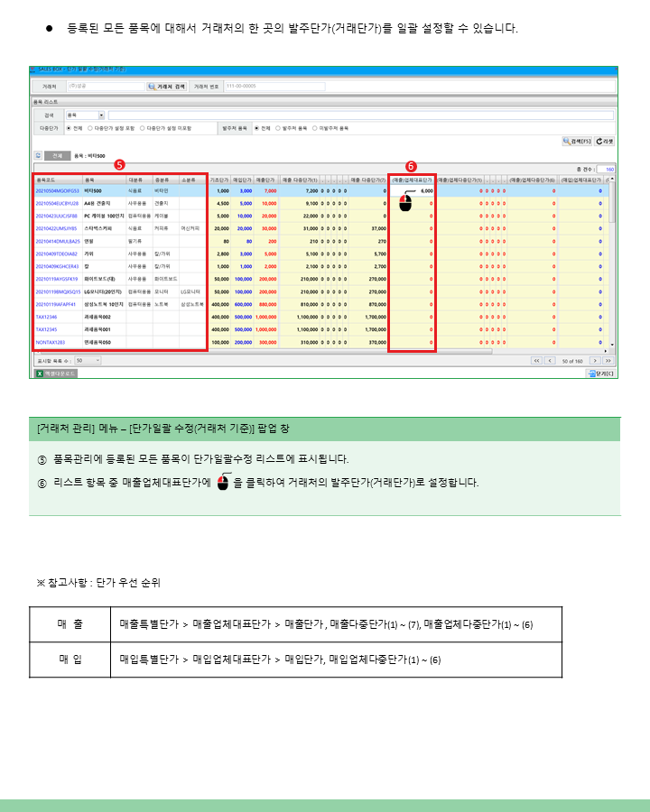Click the 거래처 name input field

tap(107, 87)
